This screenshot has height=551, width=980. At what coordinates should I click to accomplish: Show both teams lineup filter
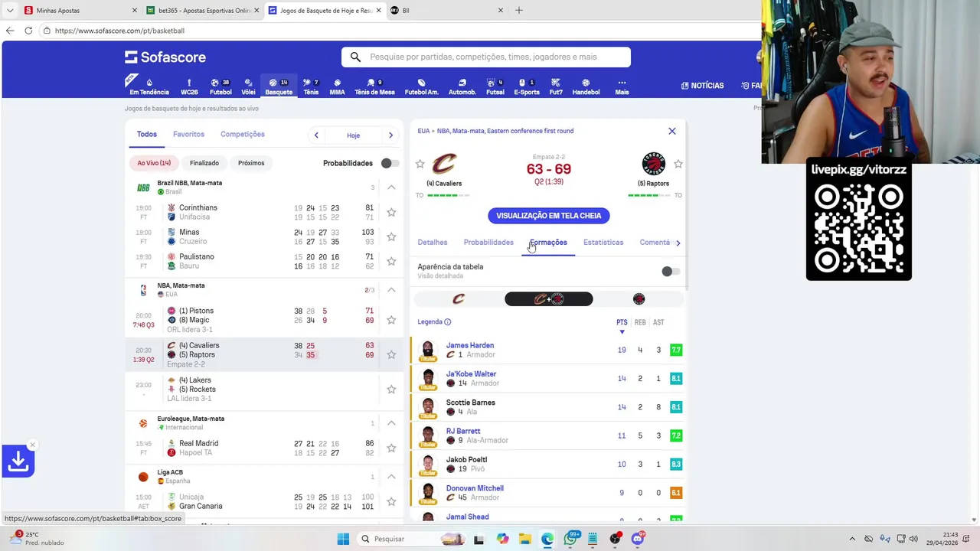[x=548, y=299]
